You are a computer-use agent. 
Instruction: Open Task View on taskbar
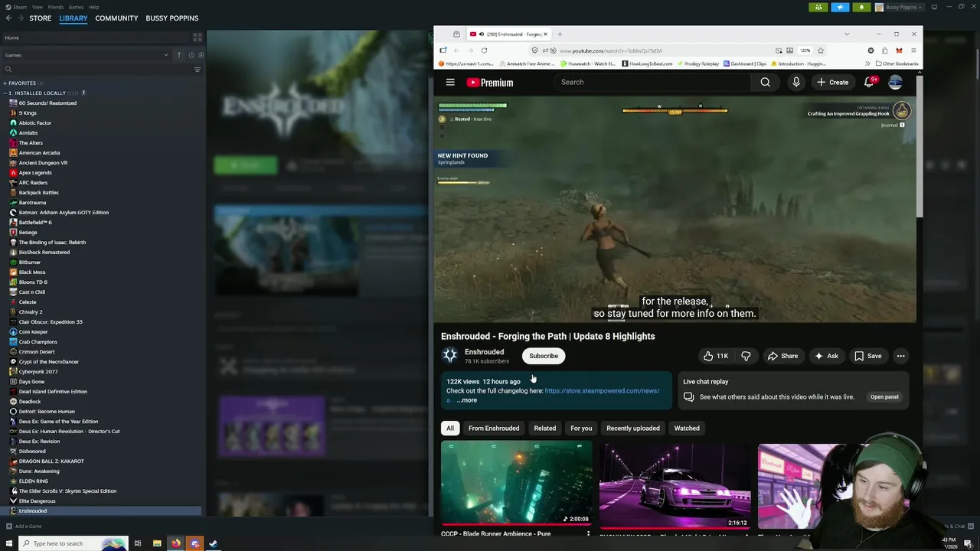coord(138,543)
